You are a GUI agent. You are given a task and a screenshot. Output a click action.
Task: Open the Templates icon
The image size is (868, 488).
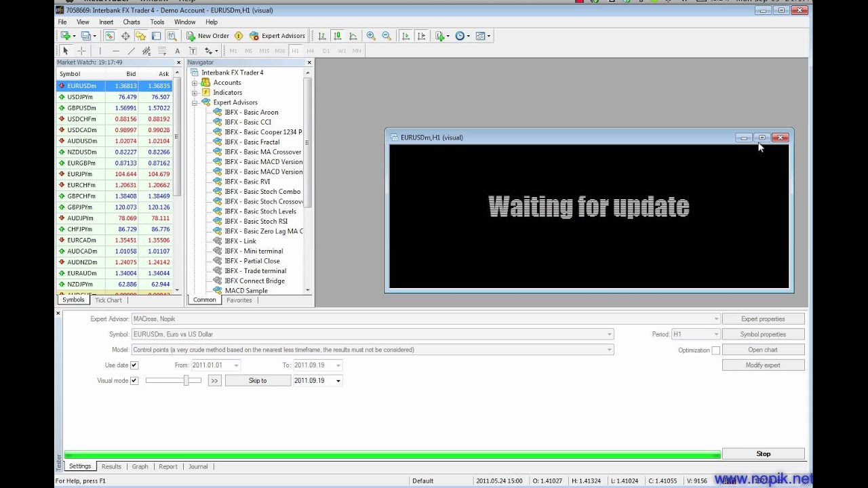482,36
